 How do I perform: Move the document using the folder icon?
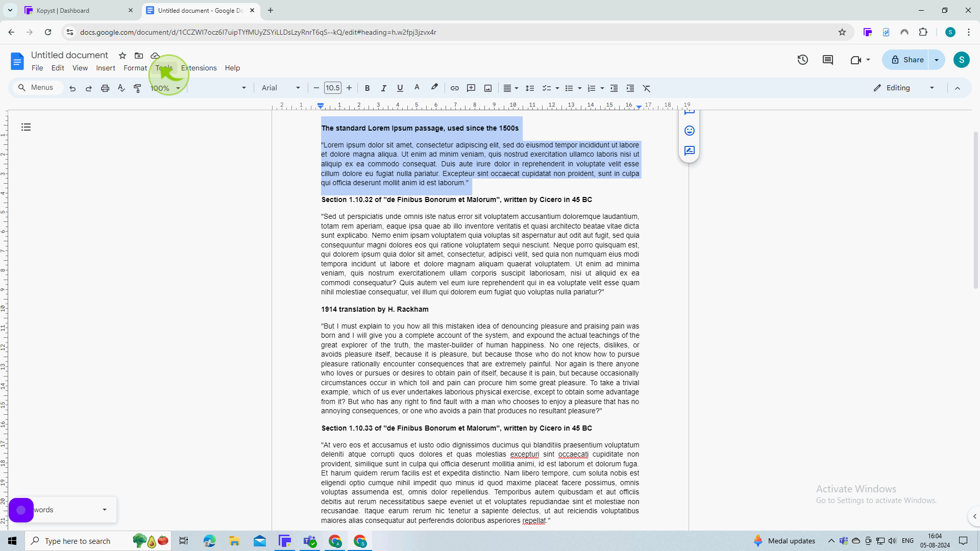click(x=139, y=56)
